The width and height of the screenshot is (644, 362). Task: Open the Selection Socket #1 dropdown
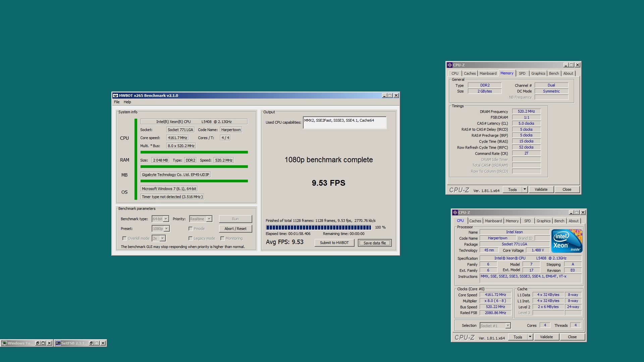coord(508,326)
